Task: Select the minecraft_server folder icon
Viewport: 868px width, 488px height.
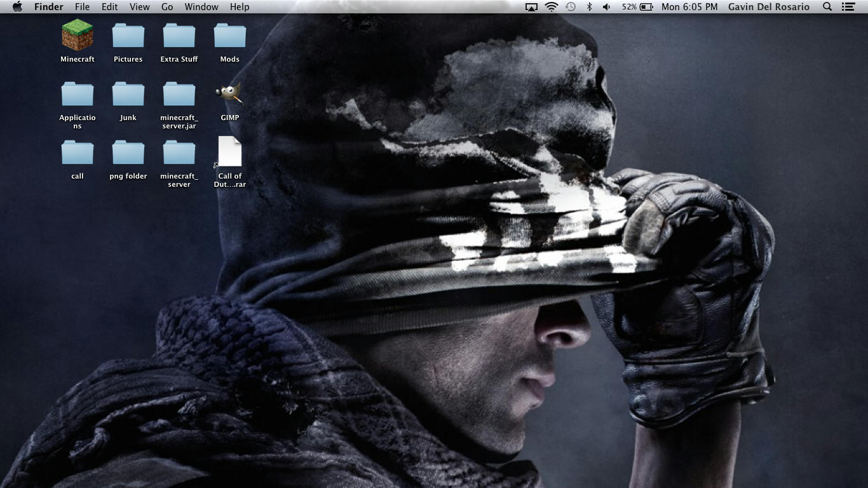Action: pyautogui.click(x=179, y=152)
